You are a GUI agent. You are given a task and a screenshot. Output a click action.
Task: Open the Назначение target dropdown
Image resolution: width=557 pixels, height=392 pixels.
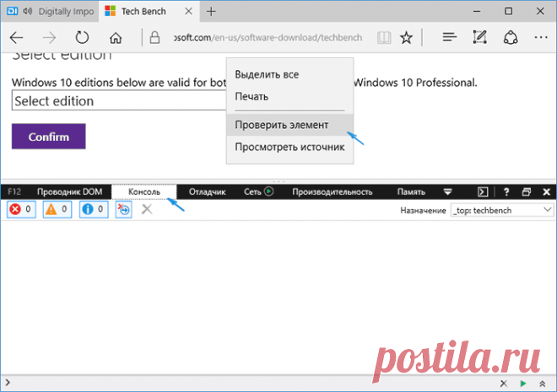(x=502, y=211)
